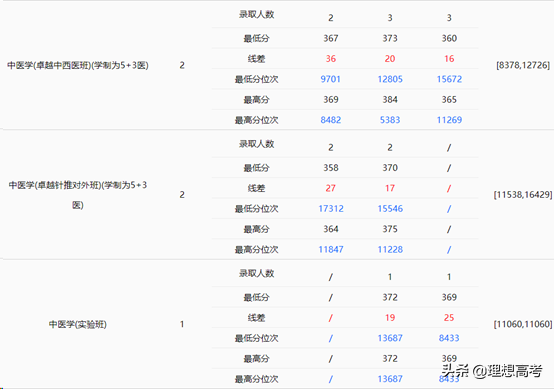Open the rank link 15546
This screenshot has height=389, width=554.
point(390,209)
